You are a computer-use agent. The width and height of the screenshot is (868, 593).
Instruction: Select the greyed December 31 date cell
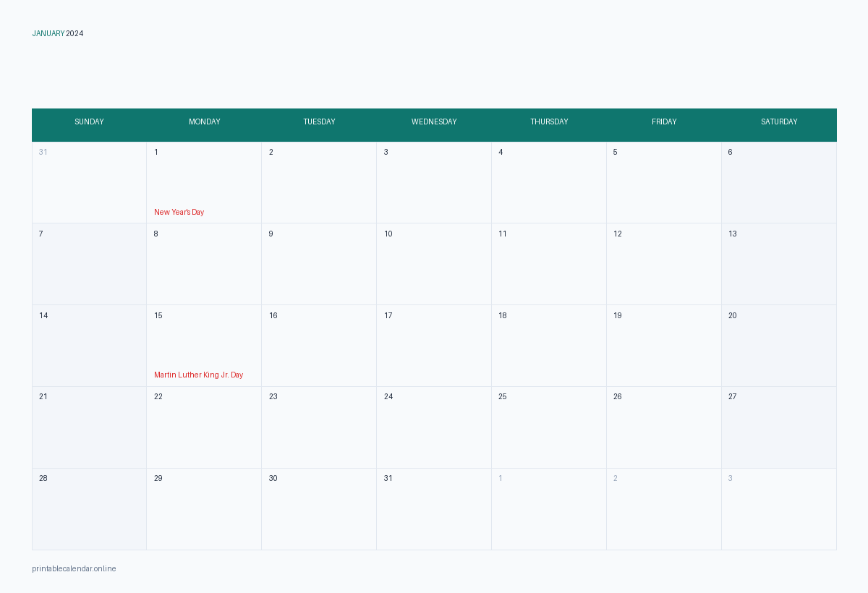pyautogui.click(x=89, y=182)
